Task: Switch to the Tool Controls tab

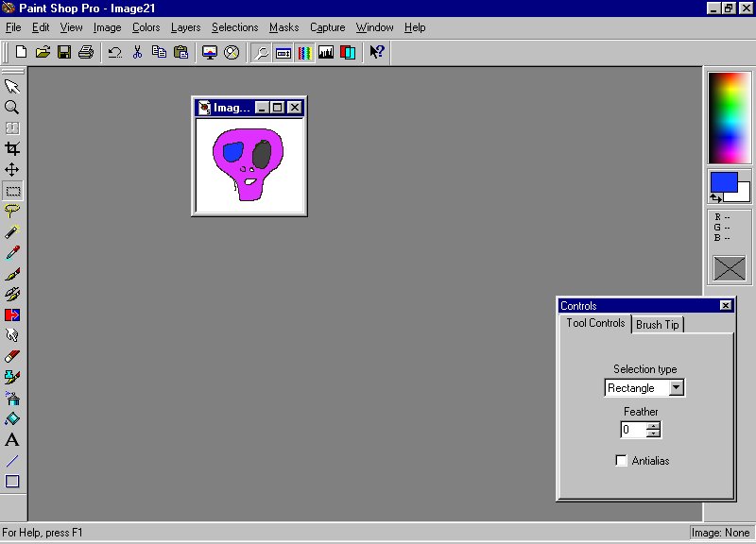Action: point(595,323)
